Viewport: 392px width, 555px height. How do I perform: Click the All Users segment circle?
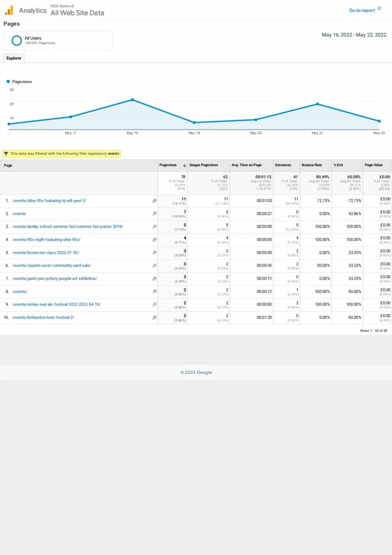click(x=17, y=41)
